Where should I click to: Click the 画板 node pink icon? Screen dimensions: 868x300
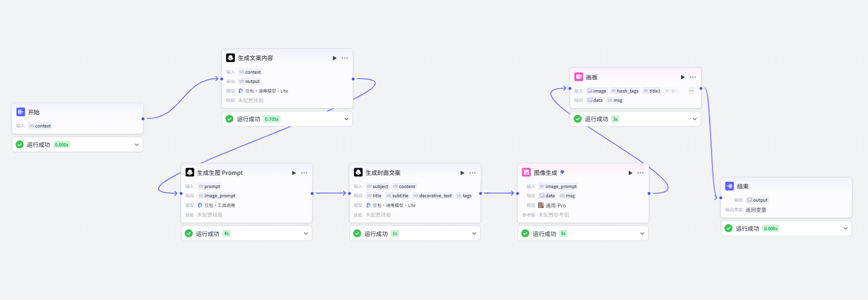click(578, 77)
